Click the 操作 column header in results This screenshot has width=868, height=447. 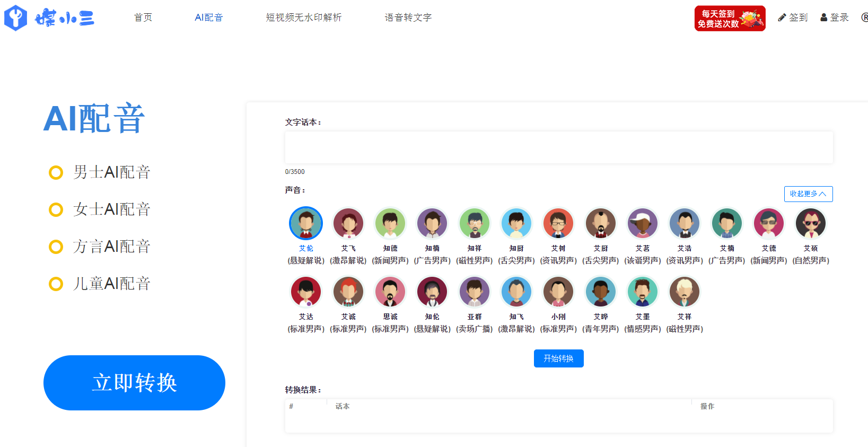(707, 406)
